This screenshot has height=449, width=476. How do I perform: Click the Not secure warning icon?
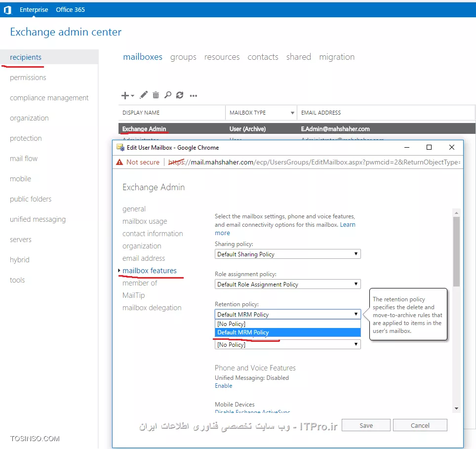(119, 162)
